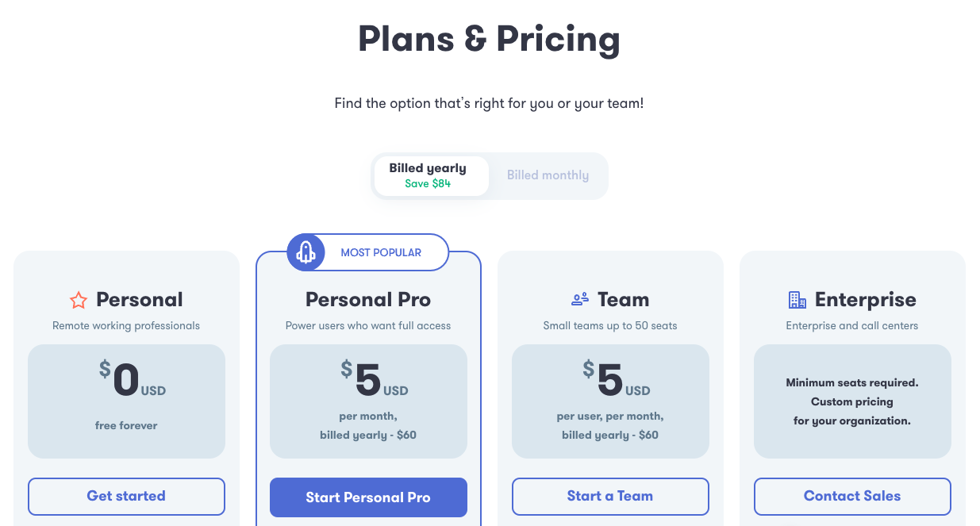Click the people icon beside Team
Screen dimensions: 980x526
point(580,299)
